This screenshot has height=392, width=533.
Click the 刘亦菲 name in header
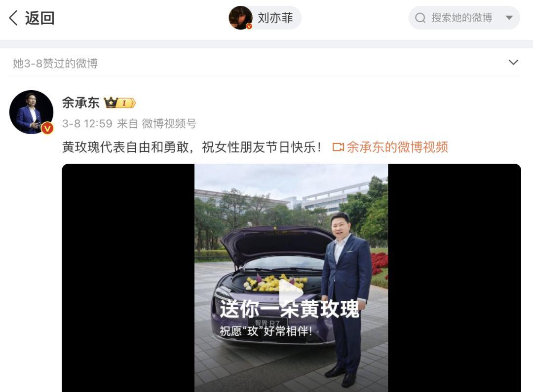[275, 18]
